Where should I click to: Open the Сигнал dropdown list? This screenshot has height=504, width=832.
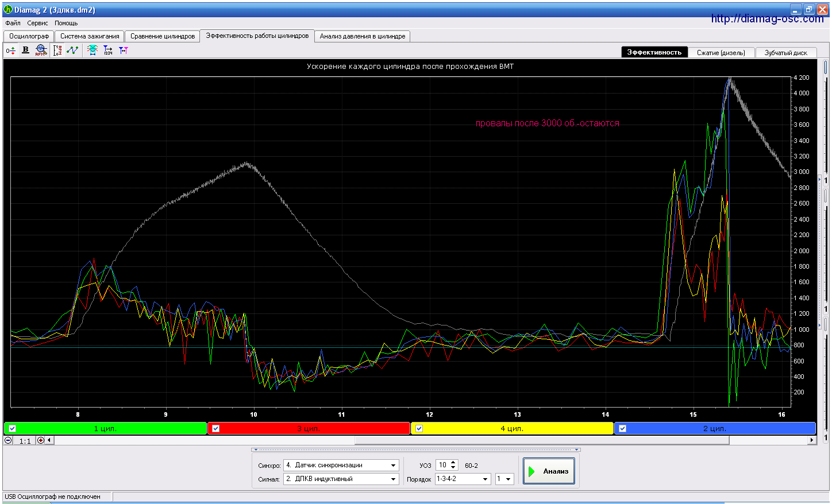(394, 479)
